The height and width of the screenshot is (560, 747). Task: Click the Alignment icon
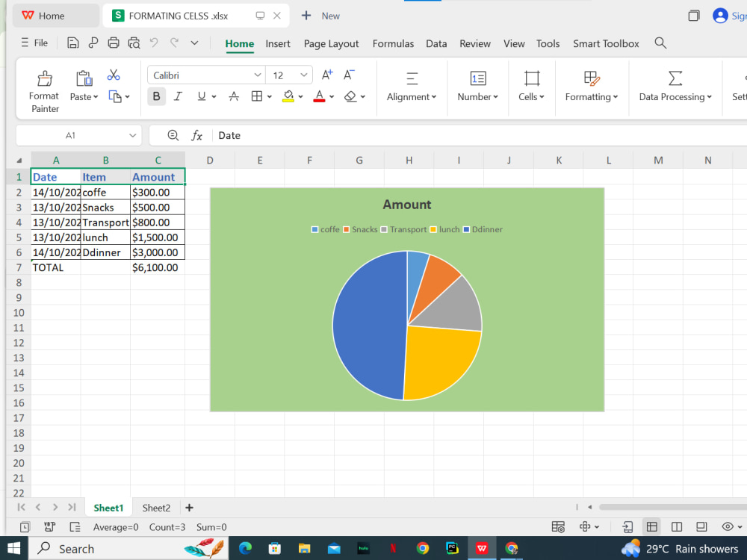click(412, 78)
